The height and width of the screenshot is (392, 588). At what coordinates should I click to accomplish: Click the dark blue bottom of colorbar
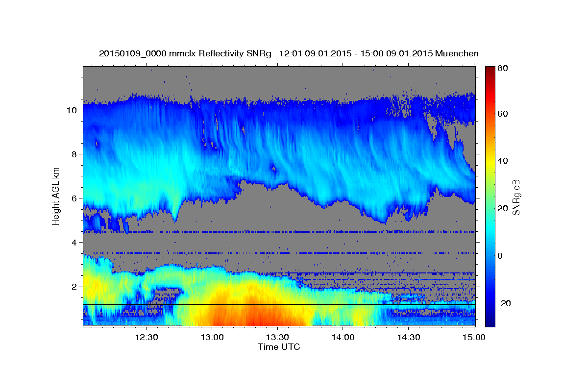coord(490,322)
